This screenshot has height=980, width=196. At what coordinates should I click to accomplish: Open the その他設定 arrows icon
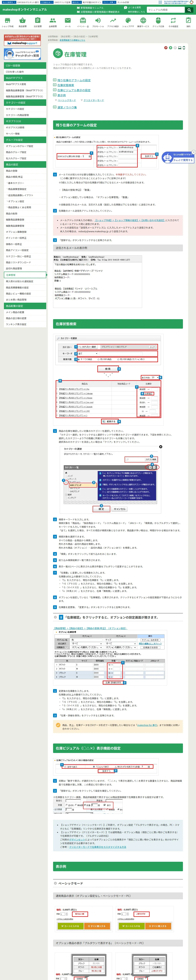[x=173, y=22]
